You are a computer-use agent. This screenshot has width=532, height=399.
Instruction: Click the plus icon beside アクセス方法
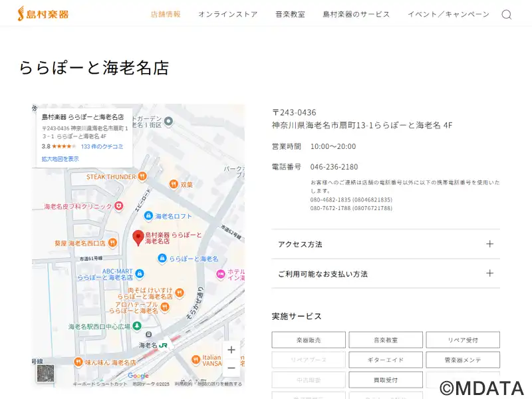point(489,244)
